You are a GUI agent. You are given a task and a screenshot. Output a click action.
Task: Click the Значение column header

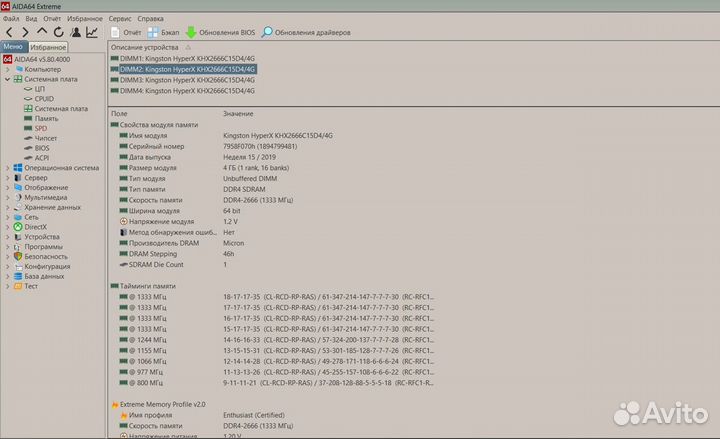click(238, 113)
